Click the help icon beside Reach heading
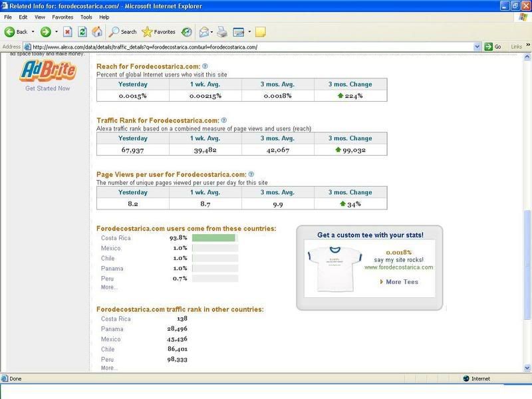Image resolution: width=532 pixels, height=399 pixels. (x=205, y=66)
